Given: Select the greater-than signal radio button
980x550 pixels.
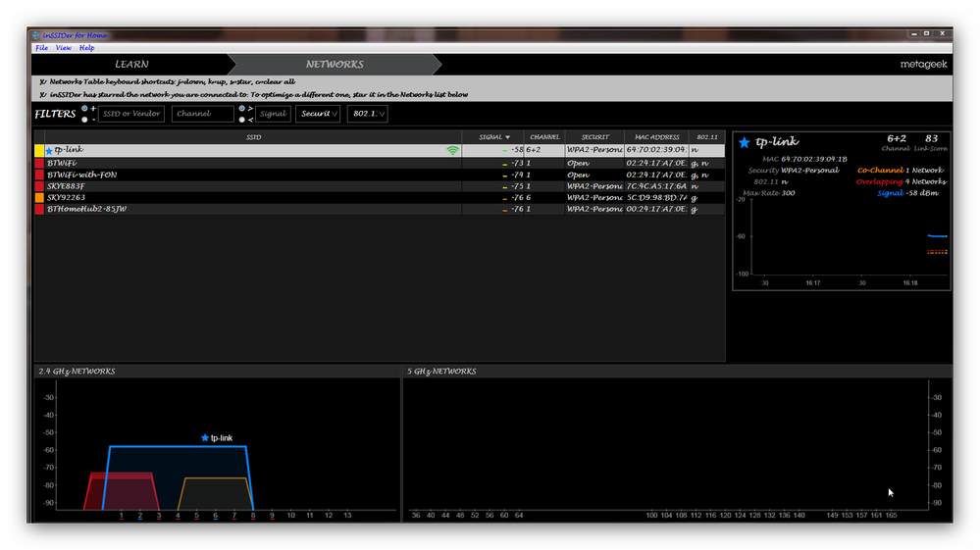Looking at the screenshot, I should click(242, 108).
